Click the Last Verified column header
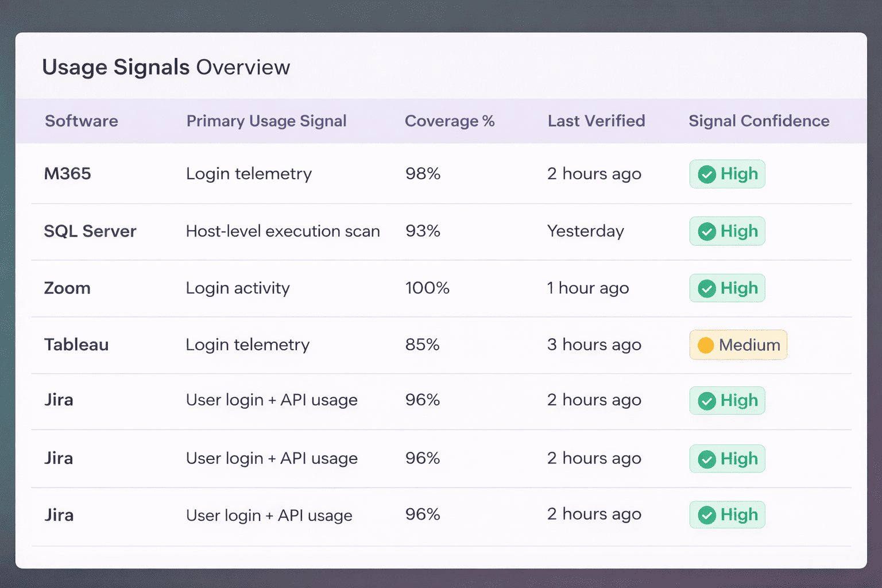The width and height of the screenshot is (882, 588). [596, 121]
